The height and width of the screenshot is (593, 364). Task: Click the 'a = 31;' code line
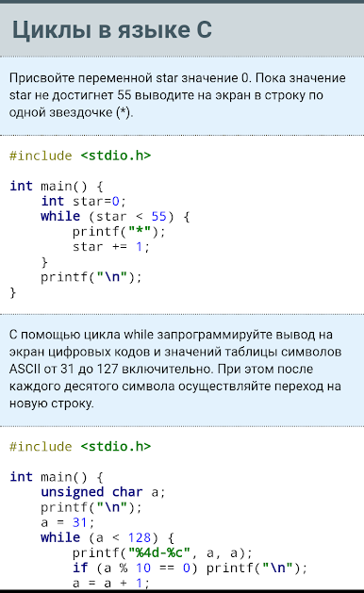point(67,522)
